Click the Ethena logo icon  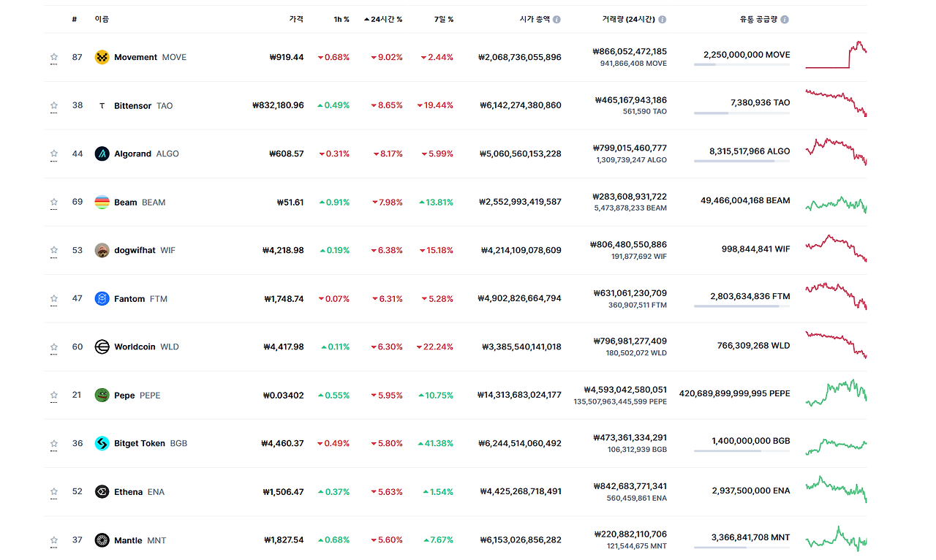(x=102, y=491)
